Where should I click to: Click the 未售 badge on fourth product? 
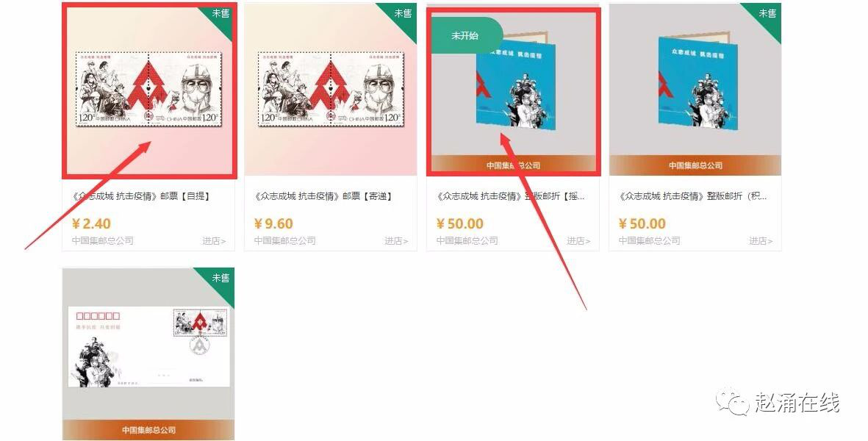(767, 13)
